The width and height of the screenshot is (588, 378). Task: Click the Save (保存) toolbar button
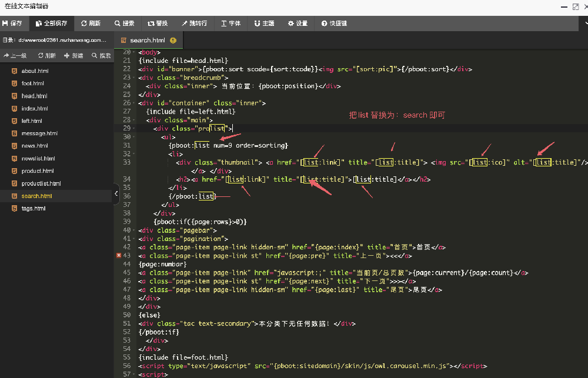coord(12,24)
